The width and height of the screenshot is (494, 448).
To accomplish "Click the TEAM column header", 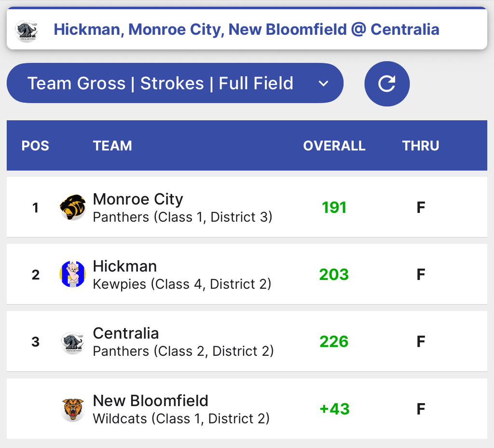I will tap(112, 146).
